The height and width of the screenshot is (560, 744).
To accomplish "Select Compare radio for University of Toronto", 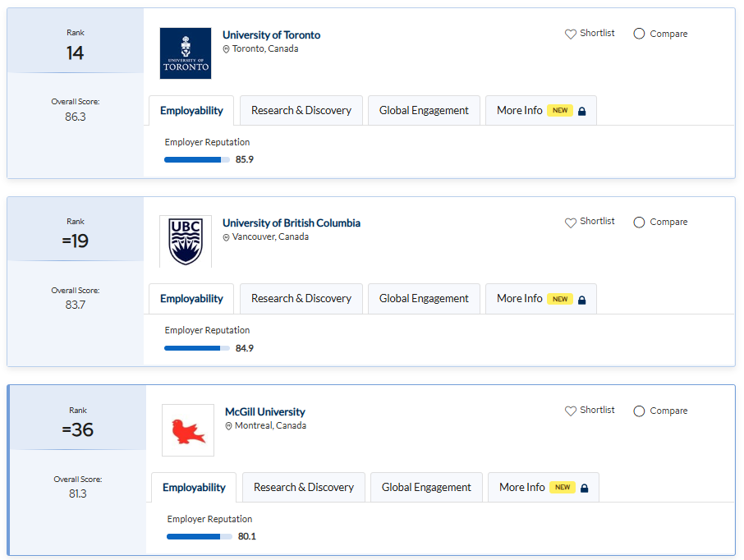I will (639, 34).
